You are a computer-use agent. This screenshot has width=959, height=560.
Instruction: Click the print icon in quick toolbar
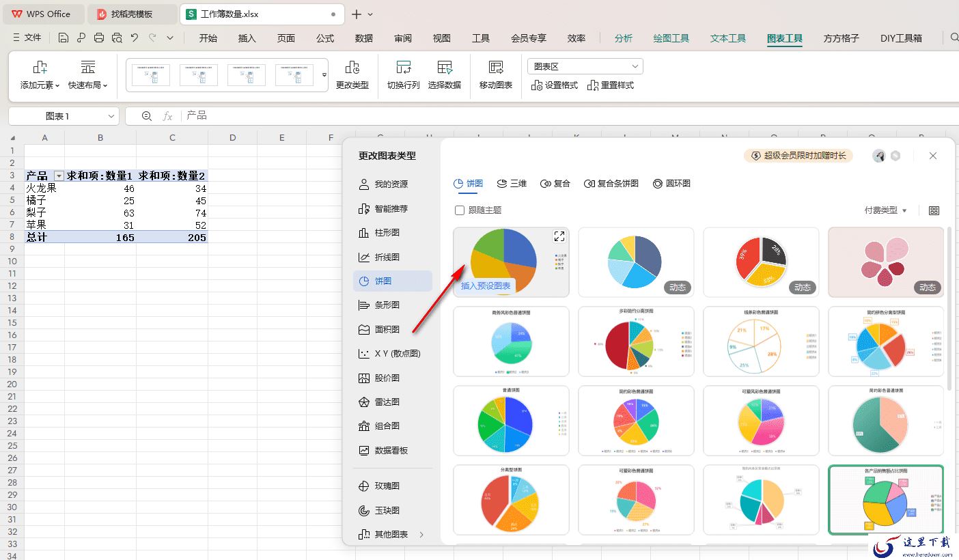point(99,38)
